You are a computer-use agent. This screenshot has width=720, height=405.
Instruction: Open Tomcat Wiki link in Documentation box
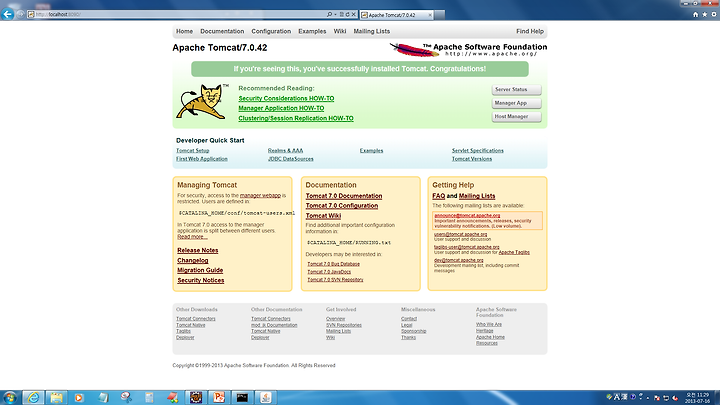pos(323,216)
